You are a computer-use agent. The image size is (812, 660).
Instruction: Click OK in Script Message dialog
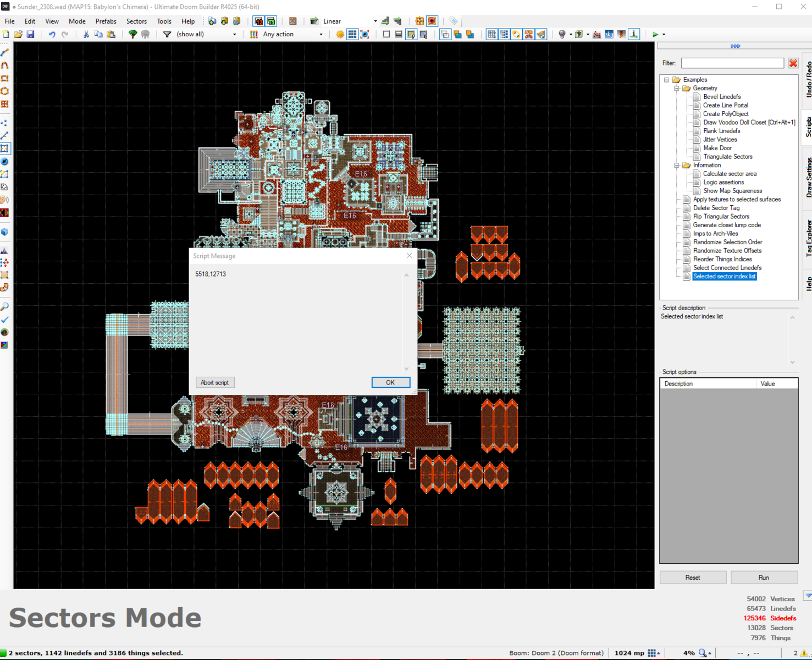click(x=390, y=382)
